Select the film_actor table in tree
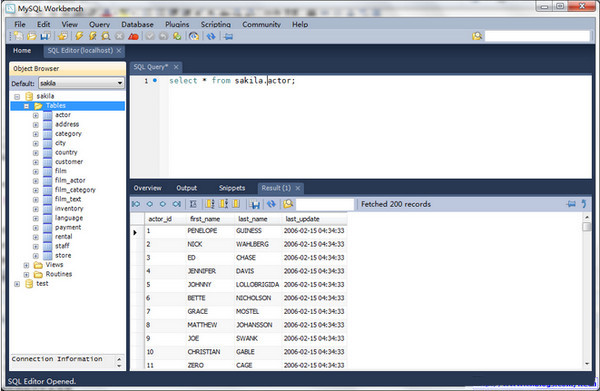The height and width of the screenshot is (391, 600). (x=70, y=181)
